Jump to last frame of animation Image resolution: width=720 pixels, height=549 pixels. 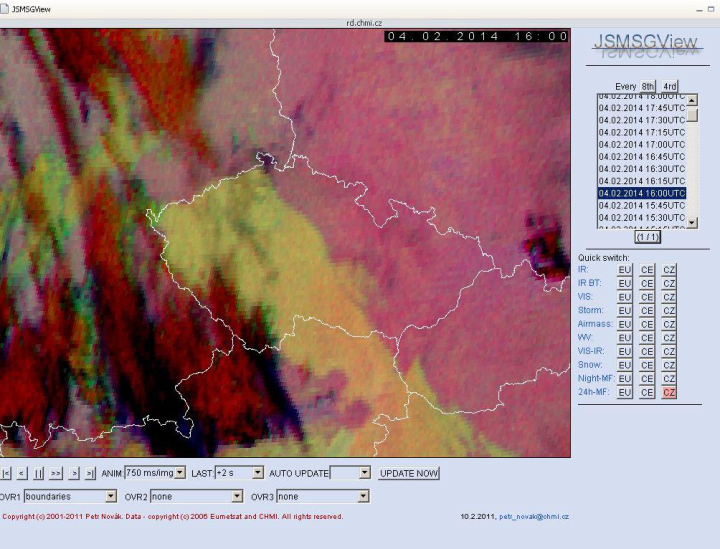(x=90, y=473)
